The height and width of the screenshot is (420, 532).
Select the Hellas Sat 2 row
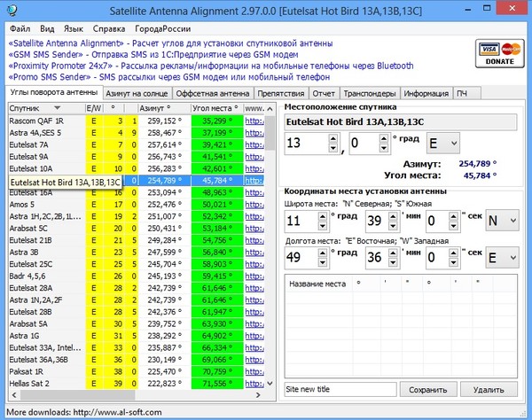(136, 384)
